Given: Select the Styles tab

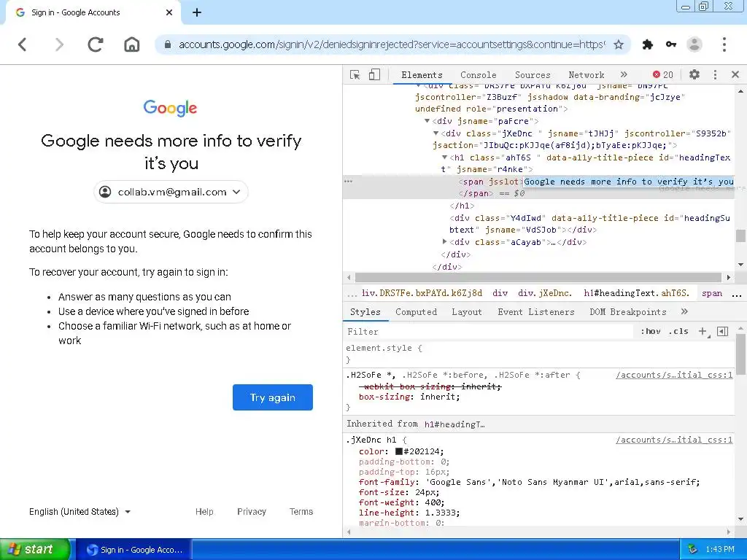Looking at the screenshot, I should pos(365,312).
